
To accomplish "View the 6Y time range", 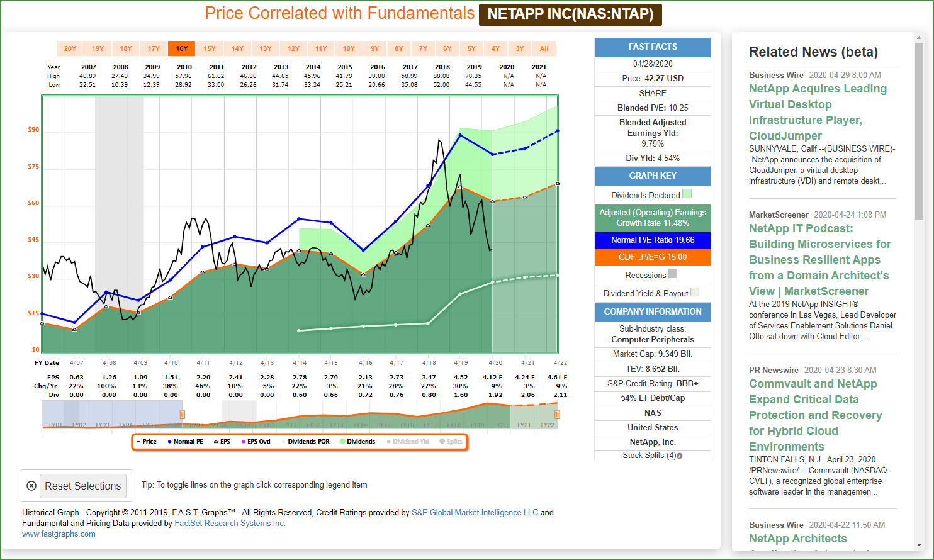I will (447, 48).
